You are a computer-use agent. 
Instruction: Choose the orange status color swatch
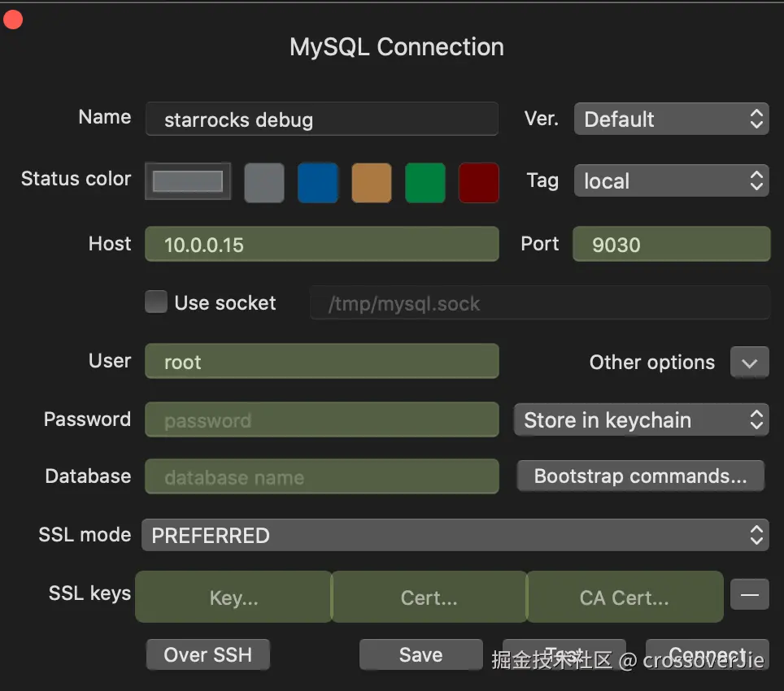(372, 182)
